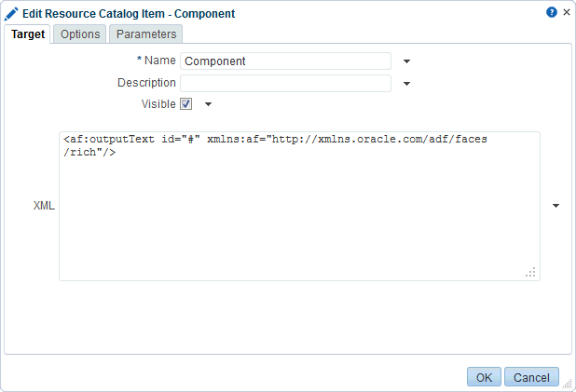This screenshot has height=392, width=576.
Task: Close the Edit Resource Catalog Item dialog
Action: point(567,12)
